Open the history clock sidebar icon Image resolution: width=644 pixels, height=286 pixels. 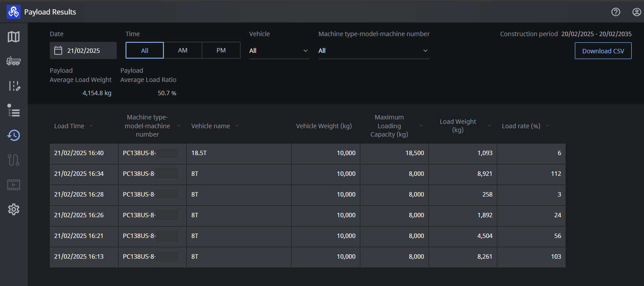click(x=14, y=135)
